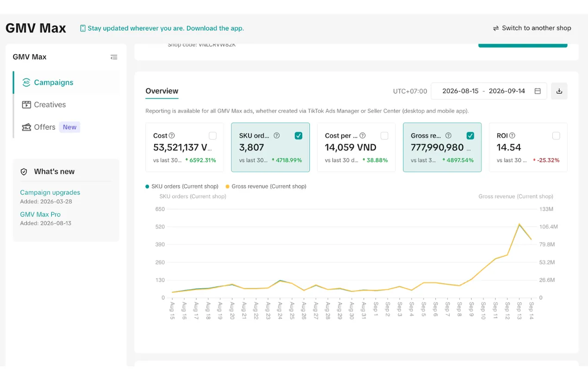Click the value 14,059 VND
588x380 pixels.
350,148
